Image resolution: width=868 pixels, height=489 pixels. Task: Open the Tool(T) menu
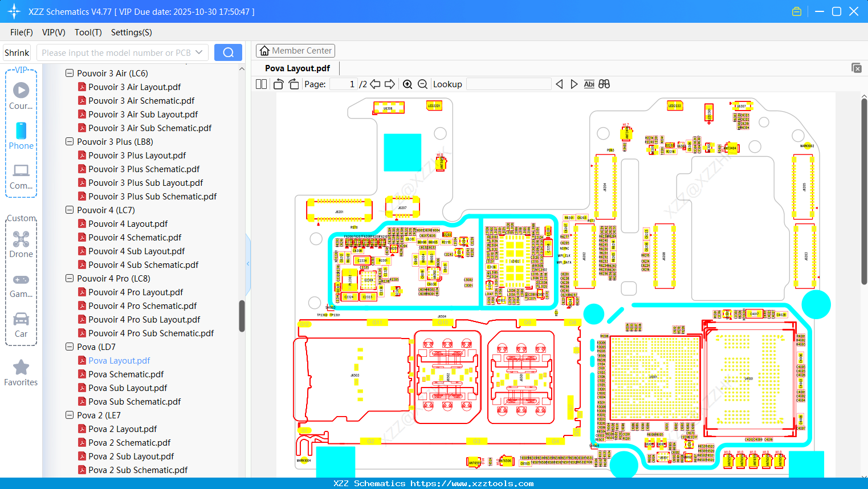point(88,32)
